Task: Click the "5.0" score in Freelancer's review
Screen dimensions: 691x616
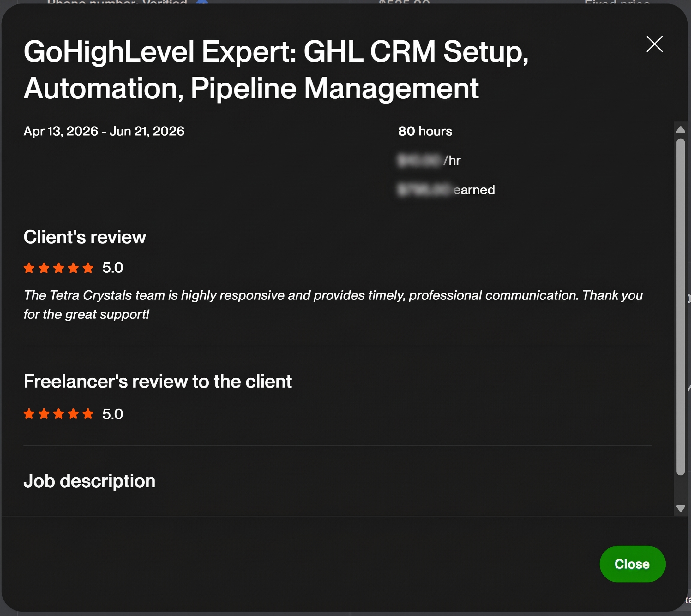Action: pyautogui.click(x=113, y=414)
